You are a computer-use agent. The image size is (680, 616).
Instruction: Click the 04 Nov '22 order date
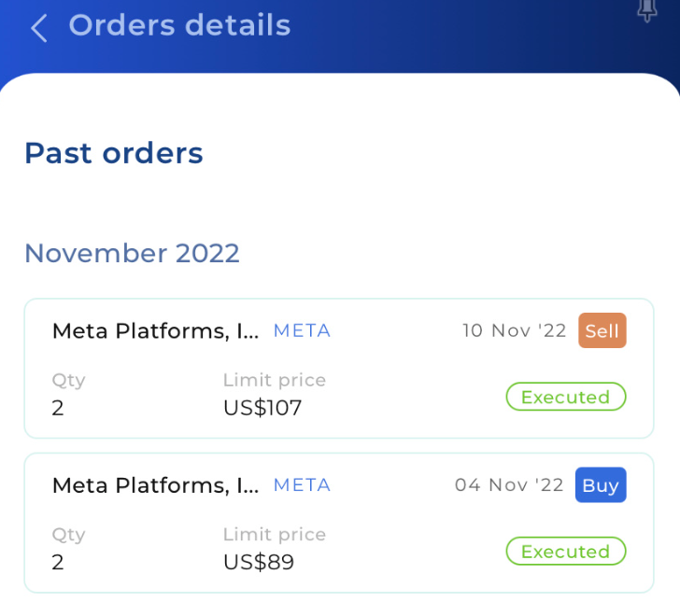(x=509, y=485)
